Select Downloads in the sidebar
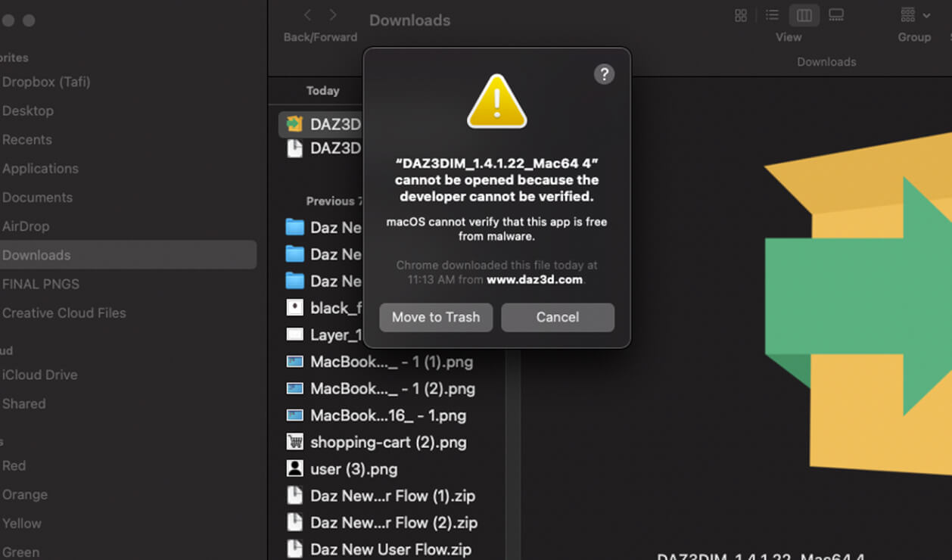This screenshot has width=952, height=560. [127, 255]
